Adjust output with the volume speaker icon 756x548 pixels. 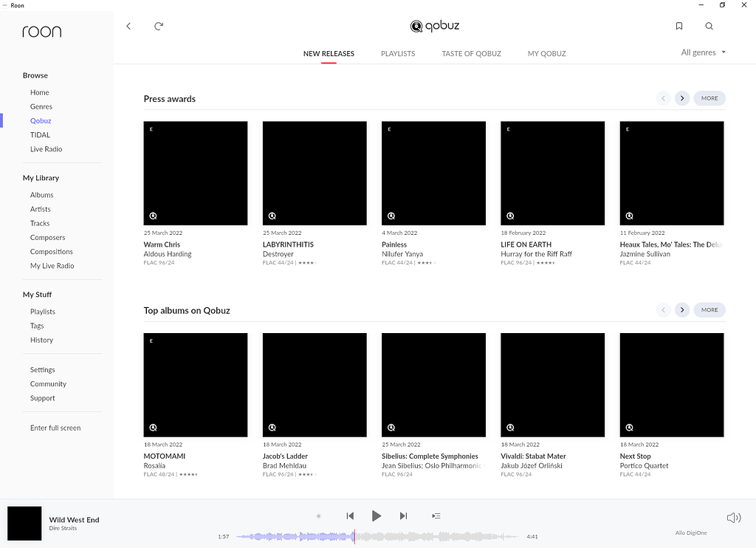(732, 517)
